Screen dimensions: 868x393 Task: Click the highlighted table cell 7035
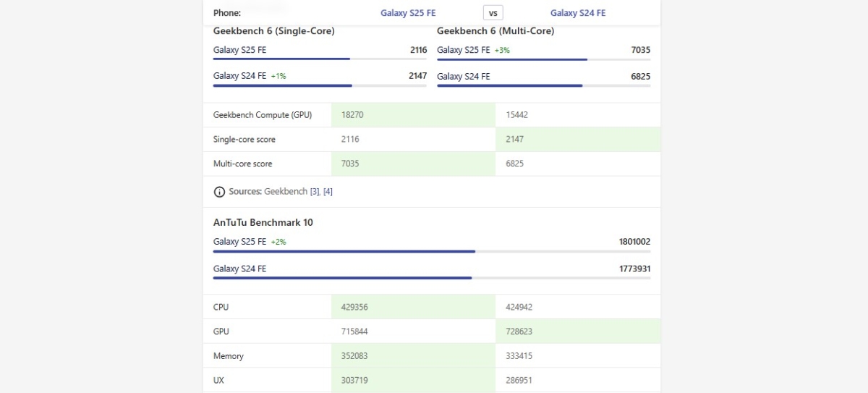click(413, 164)
